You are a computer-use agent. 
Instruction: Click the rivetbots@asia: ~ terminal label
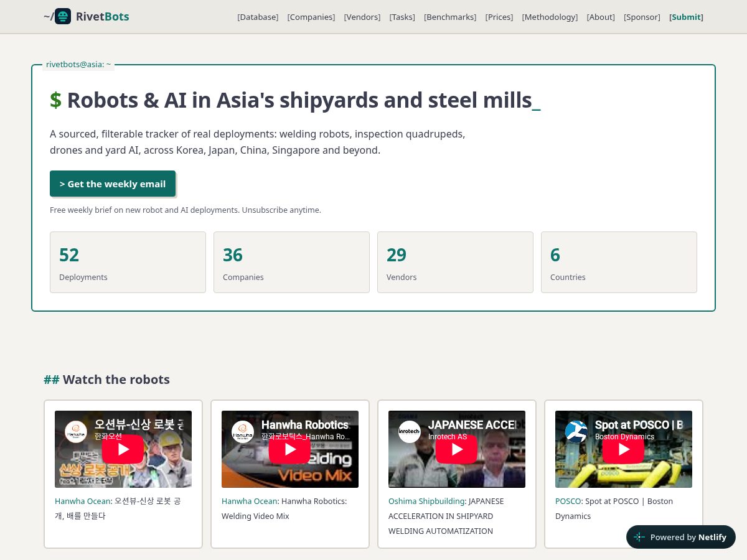click(78, 64)
